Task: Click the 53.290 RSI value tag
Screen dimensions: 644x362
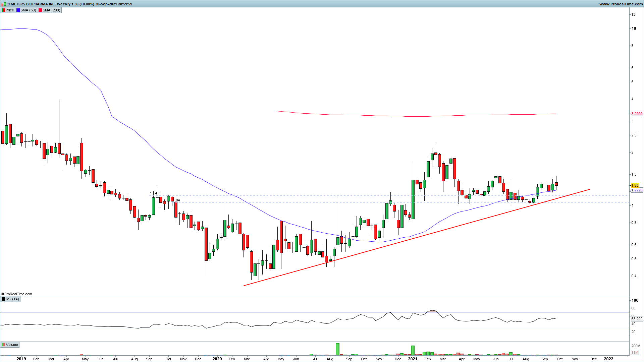Action: click(x=637, y=319)
